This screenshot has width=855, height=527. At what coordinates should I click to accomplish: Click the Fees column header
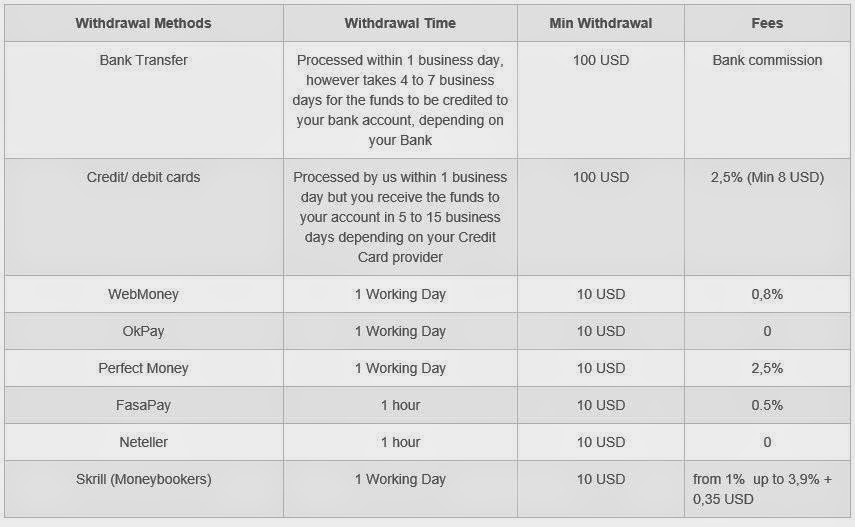point(767,23)
